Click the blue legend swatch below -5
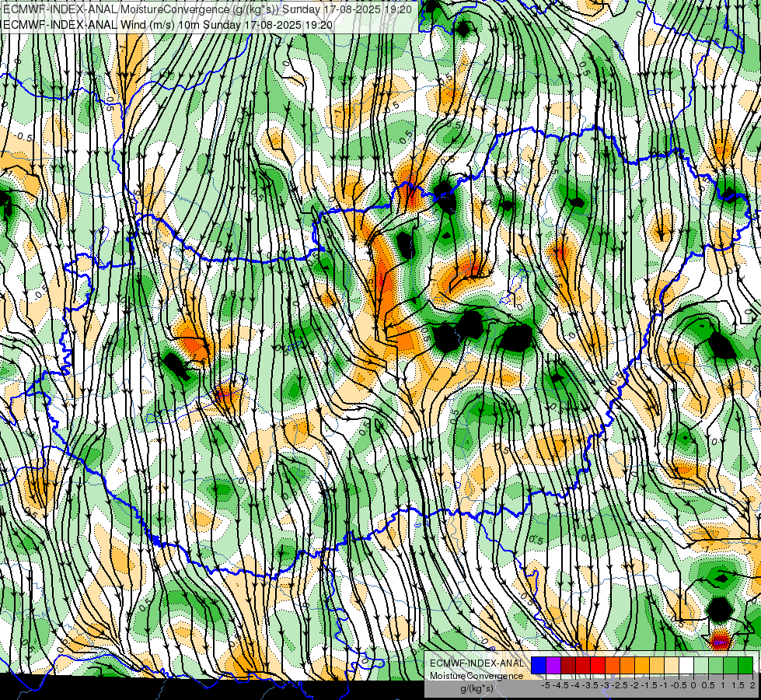Image resolution: width=761 pixels, height=700 pixels. [x=539, y=666]
